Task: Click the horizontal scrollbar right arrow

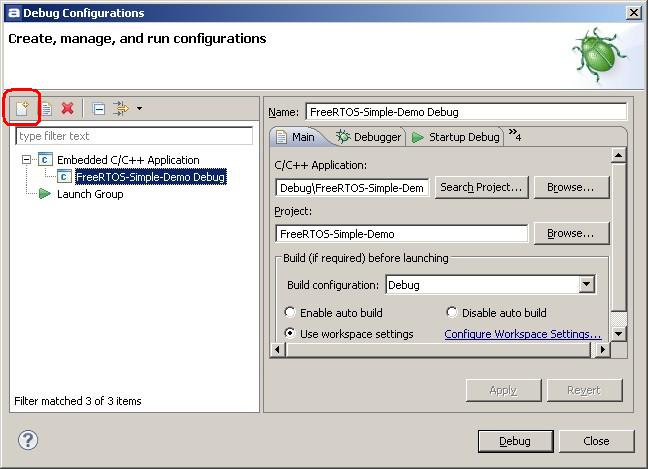Action: (x=603, y=350)
